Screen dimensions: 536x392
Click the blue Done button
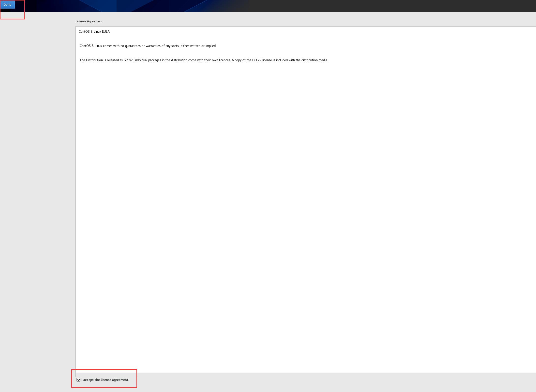pos(7,5)
